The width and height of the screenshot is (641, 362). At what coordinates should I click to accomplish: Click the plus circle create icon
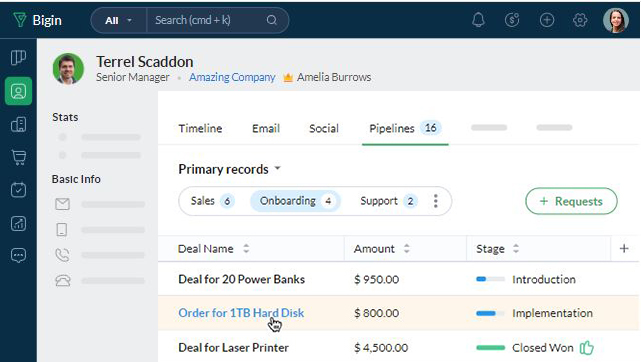tap(547, 20)
